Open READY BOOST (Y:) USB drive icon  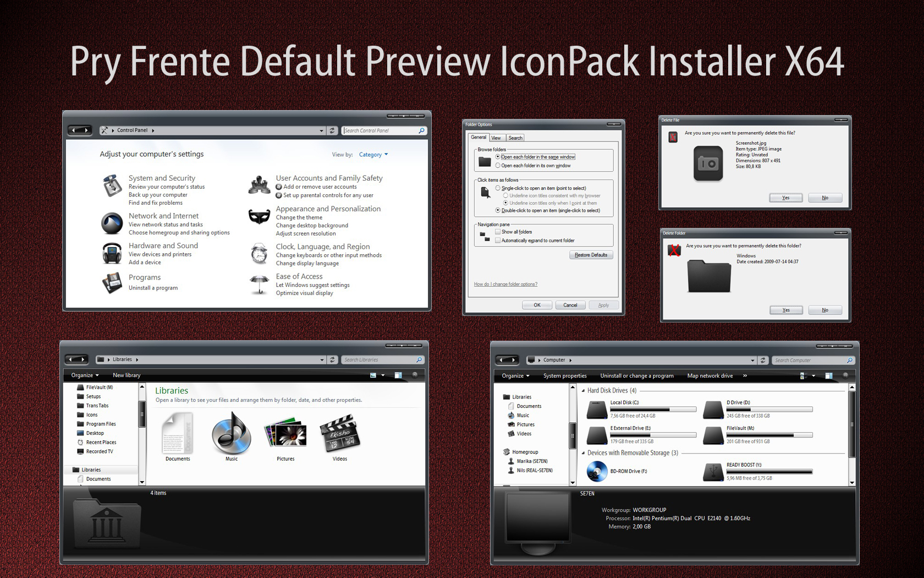point(713,472)
